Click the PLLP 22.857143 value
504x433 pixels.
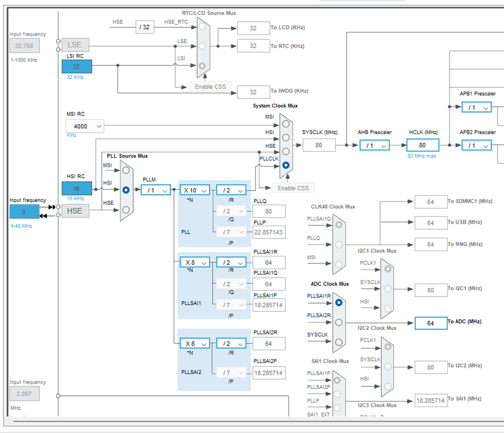(269, 232)
